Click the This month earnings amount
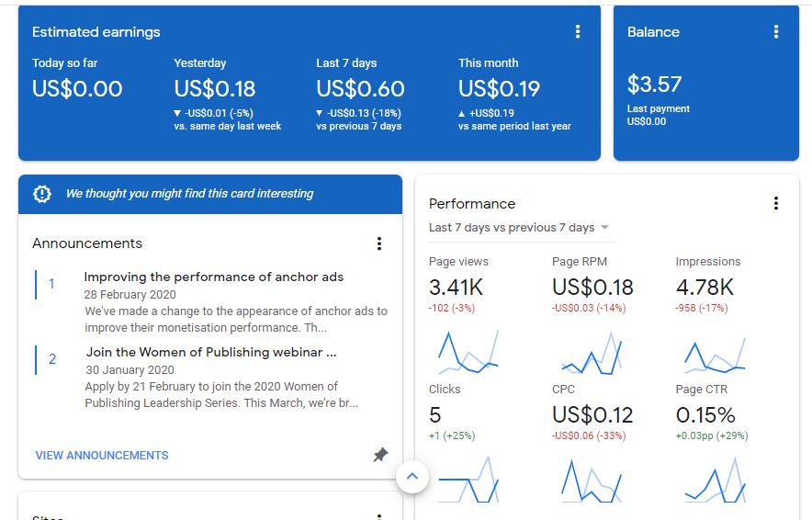Viewport: 812px width, 520px height. pos(499,89)
